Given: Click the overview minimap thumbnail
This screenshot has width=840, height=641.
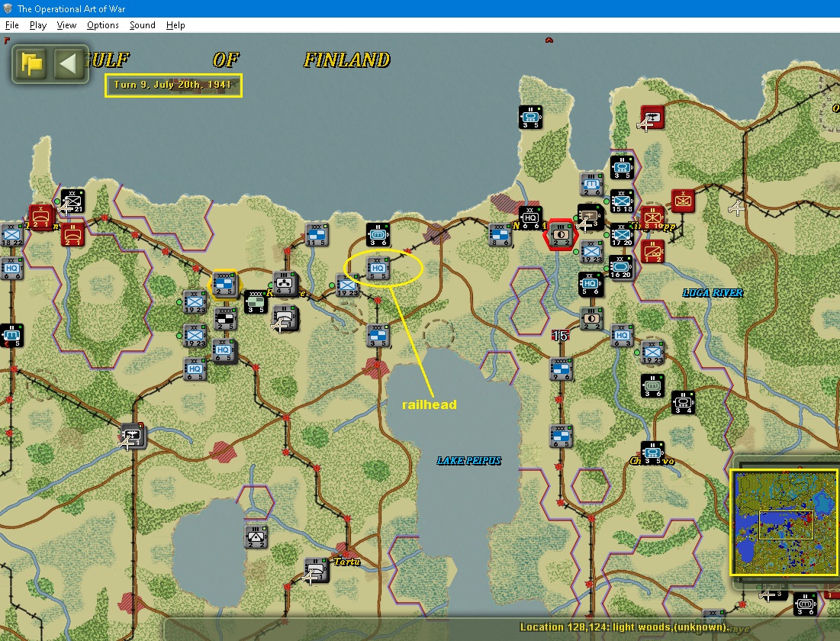Looking at the screenshot, I should pos(784,523).
